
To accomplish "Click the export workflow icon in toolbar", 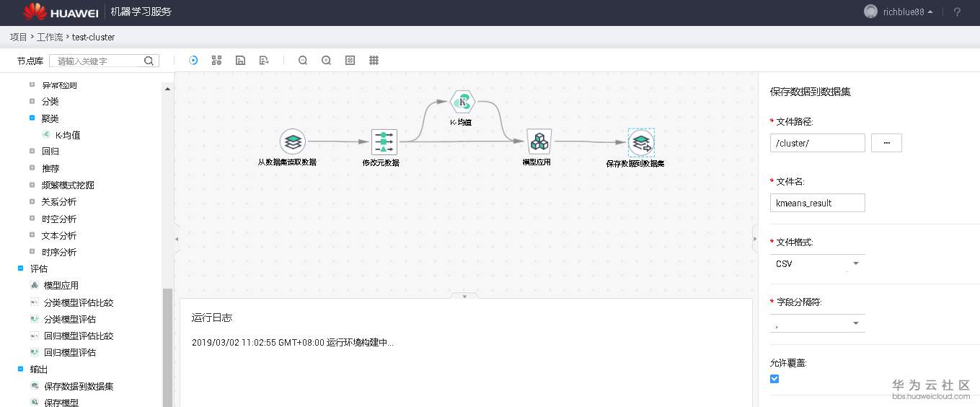I will tap(264, 61).
